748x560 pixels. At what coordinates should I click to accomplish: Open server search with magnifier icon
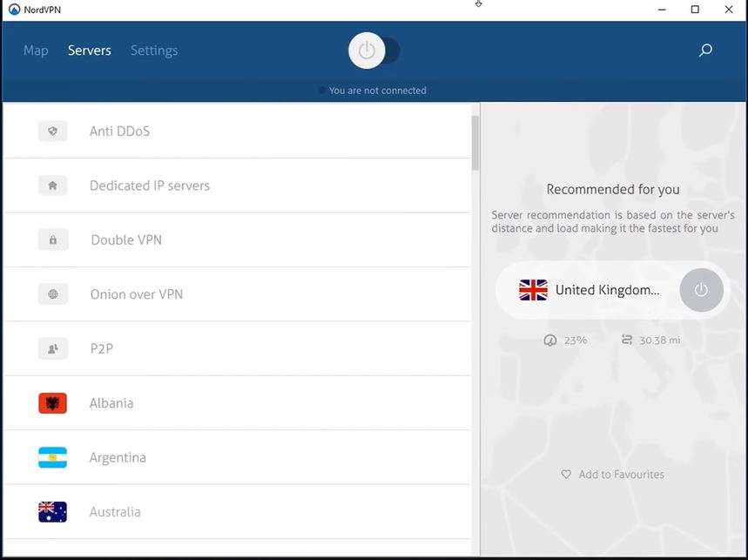(x=705, y=51)
